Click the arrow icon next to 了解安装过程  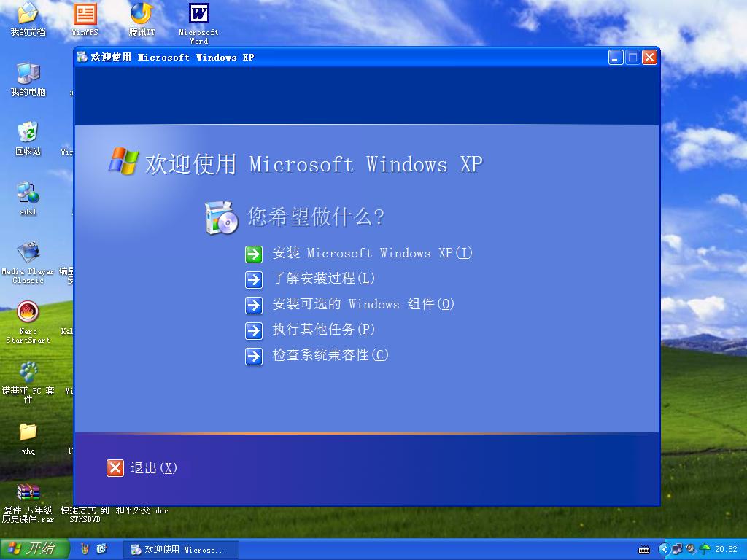tap(253, 280)
